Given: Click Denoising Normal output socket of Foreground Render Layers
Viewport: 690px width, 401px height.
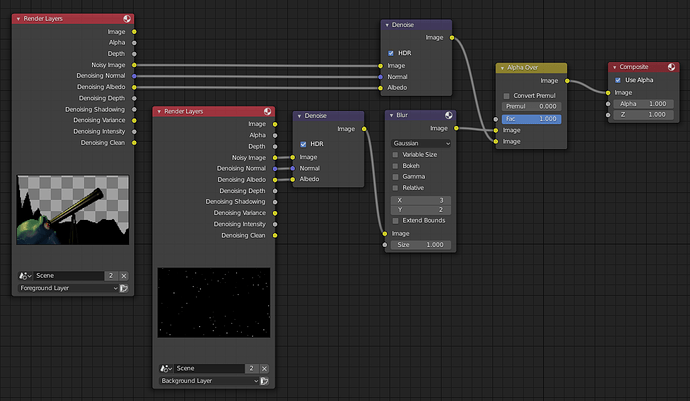Looking at the screenshot, I should coord(134,76).
